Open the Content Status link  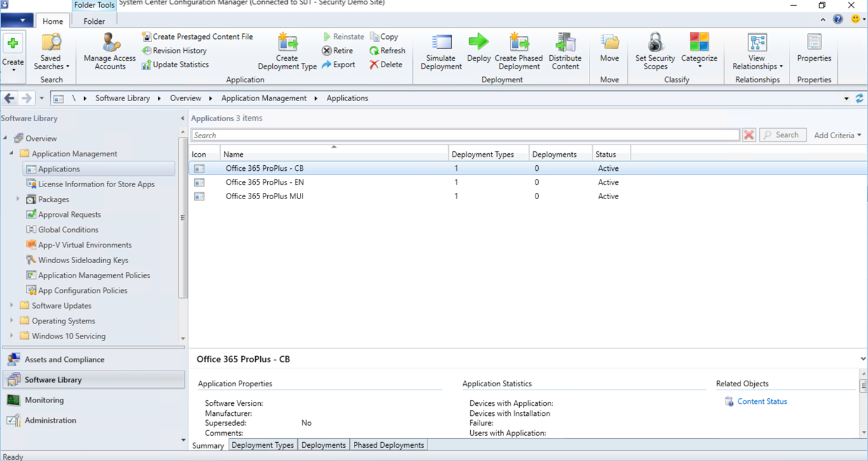(762, 401)
